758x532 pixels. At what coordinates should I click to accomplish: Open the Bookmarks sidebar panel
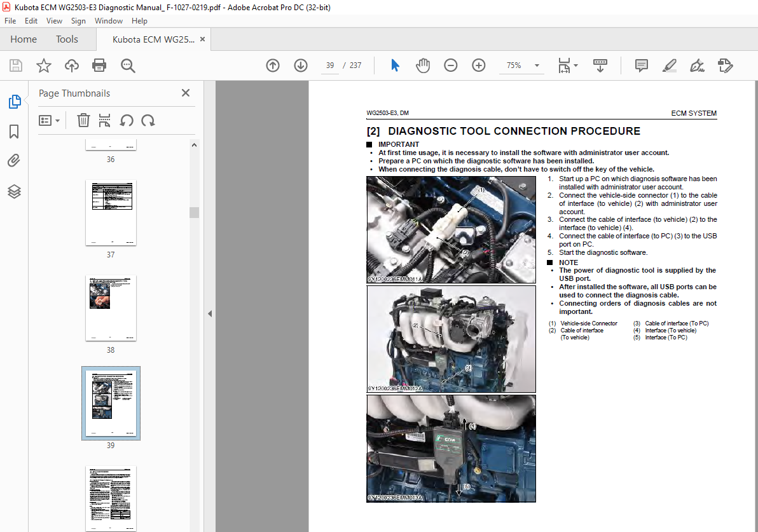(14, 132)
